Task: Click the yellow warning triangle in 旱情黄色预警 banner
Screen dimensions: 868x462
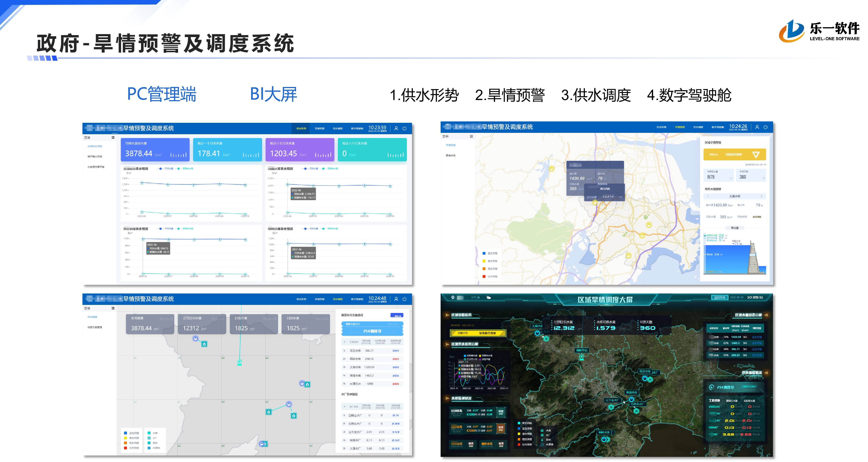Action: [756, 155]
